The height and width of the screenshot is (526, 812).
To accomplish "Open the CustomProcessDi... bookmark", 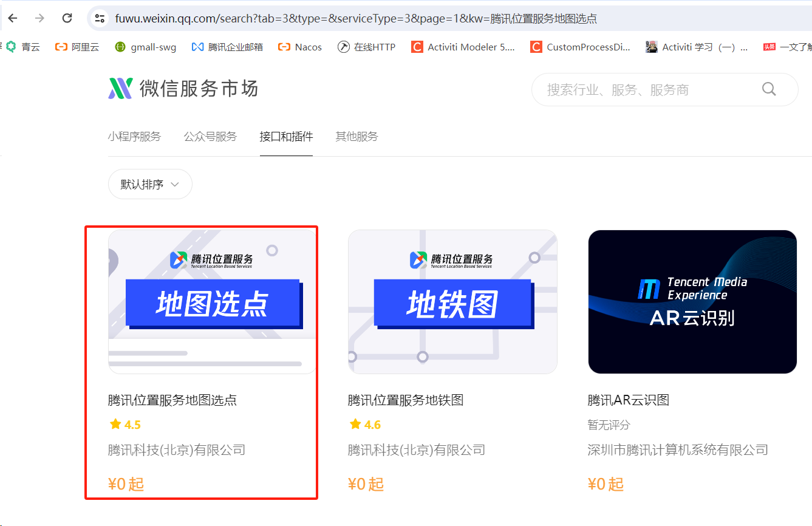I will point(581,47).
